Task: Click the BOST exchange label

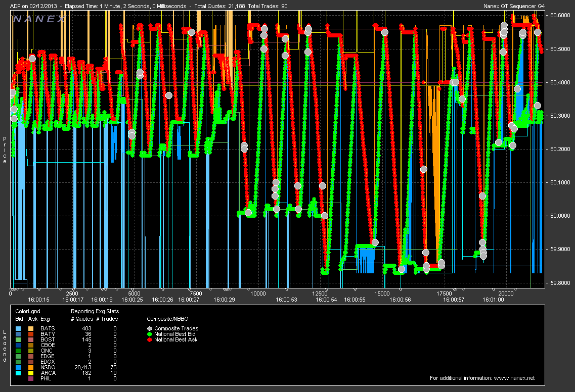Action: tap(48, 339)
